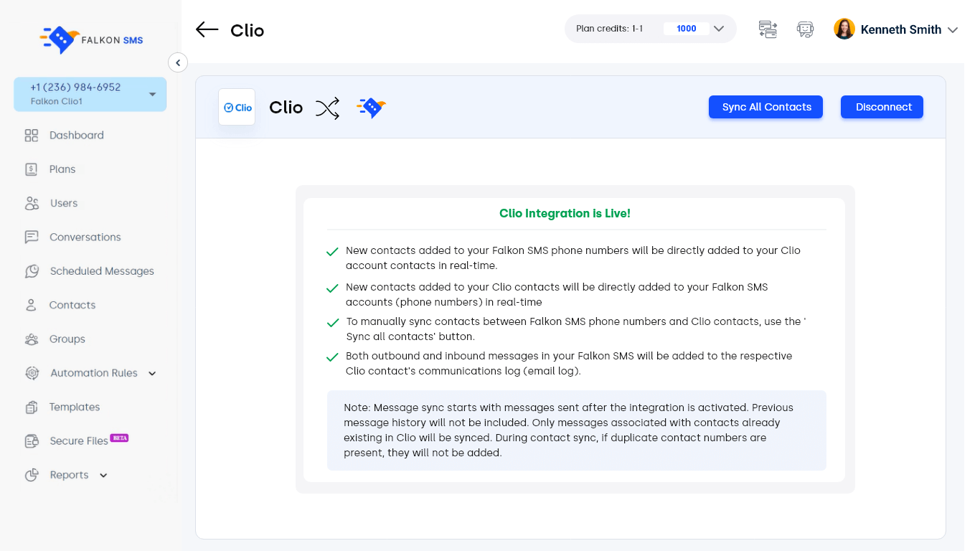Expand the Plan credits dropdown
This screenshot has width=980, height=551.
[719, 29]
